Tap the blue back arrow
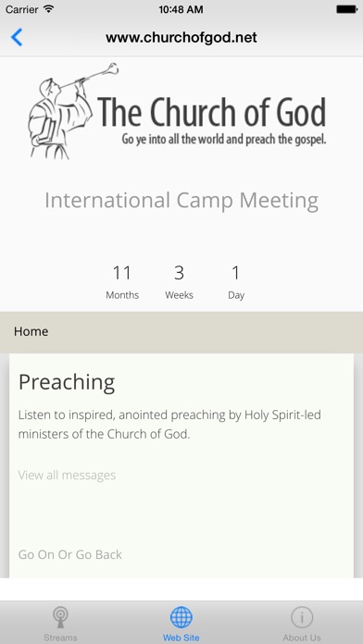This screenshot has height=644, width=363. pos(17,37)
